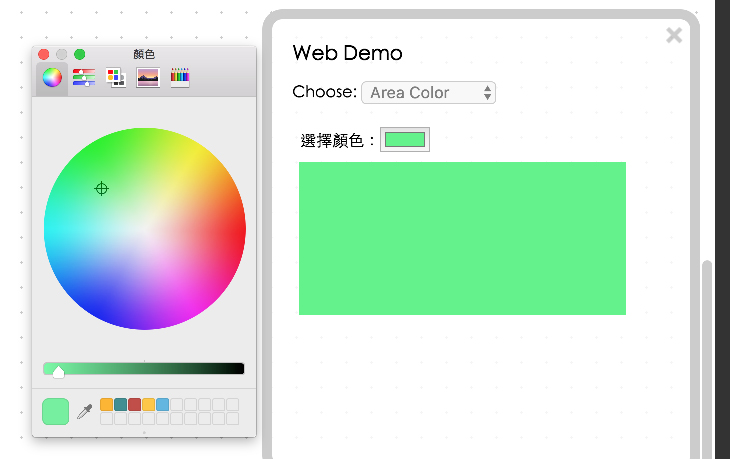Select the first orange saved swatch

(x=107, y=404)
